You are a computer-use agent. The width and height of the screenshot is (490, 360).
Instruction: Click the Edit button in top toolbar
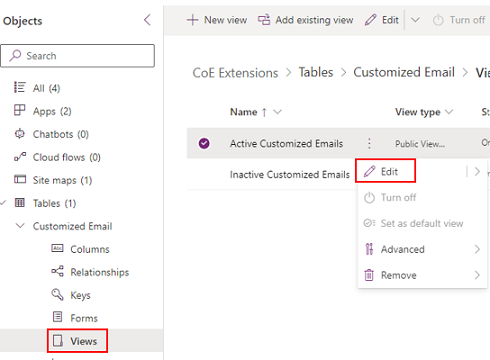[381, 20]
